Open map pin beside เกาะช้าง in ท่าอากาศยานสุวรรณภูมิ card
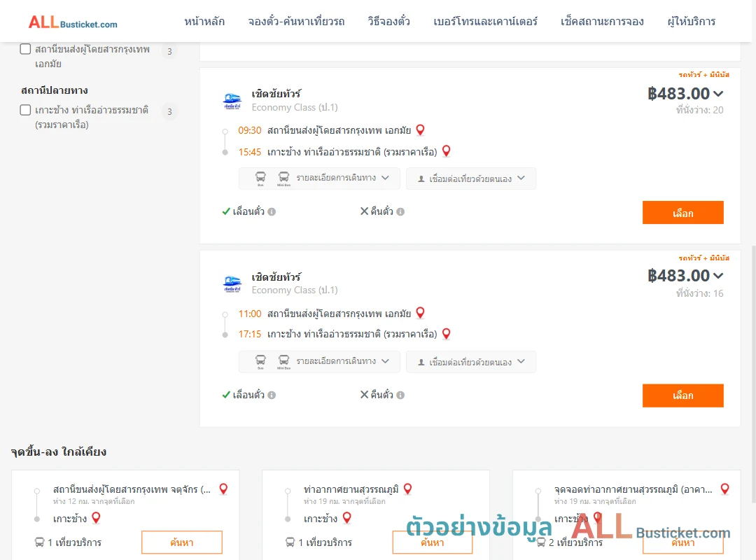Image resolution: width=756 pixels, height=560 pixels. (x=346, y=518)
